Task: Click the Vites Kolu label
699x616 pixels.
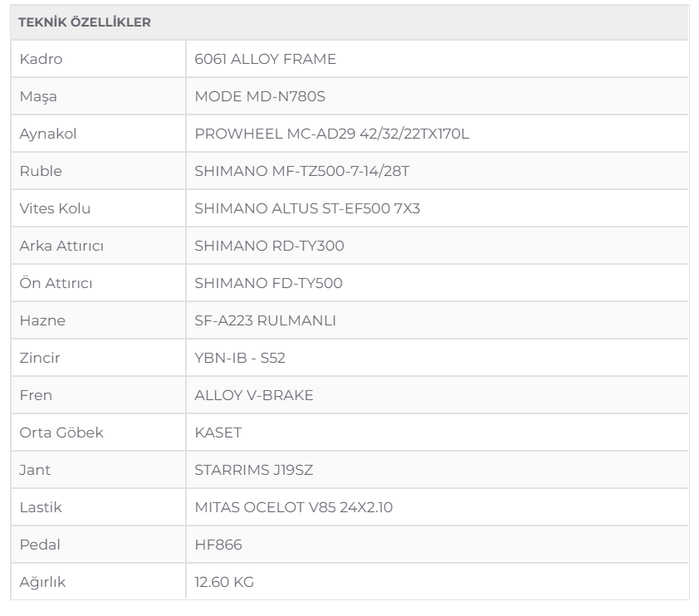Action: pyautogui.click(x=55, y=208)
